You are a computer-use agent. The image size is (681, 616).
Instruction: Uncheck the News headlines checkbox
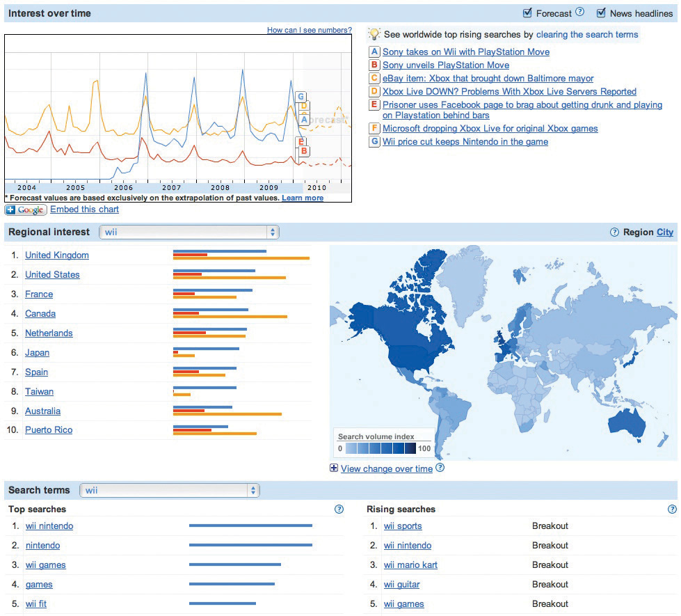(601, 13)
